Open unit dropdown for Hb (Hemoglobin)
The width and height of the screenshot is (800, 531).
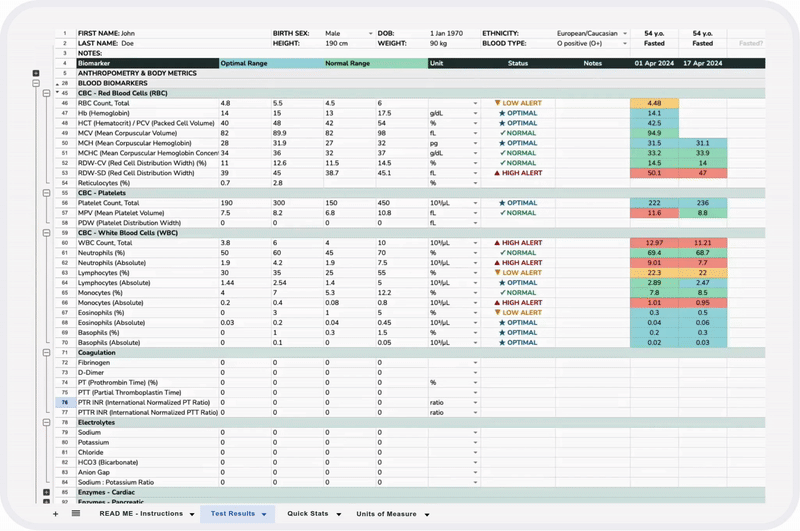(475, 113)
